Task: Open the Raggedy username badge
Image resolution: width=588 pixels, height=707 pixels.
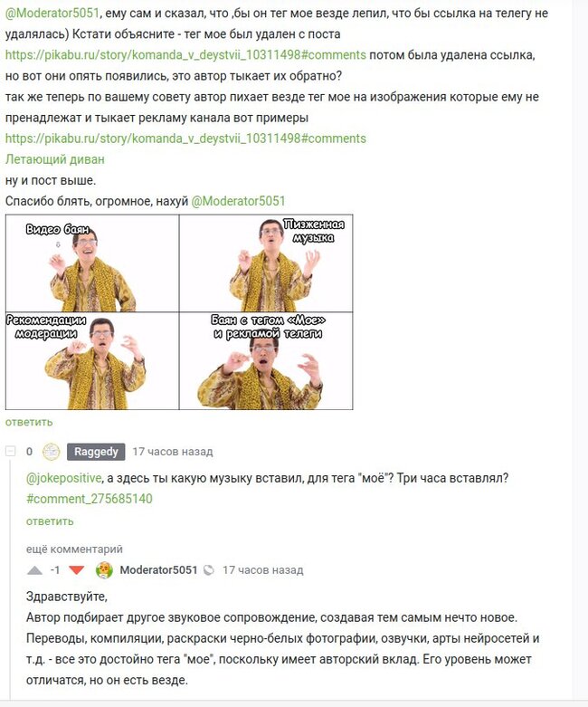Action: pos(96,452)
